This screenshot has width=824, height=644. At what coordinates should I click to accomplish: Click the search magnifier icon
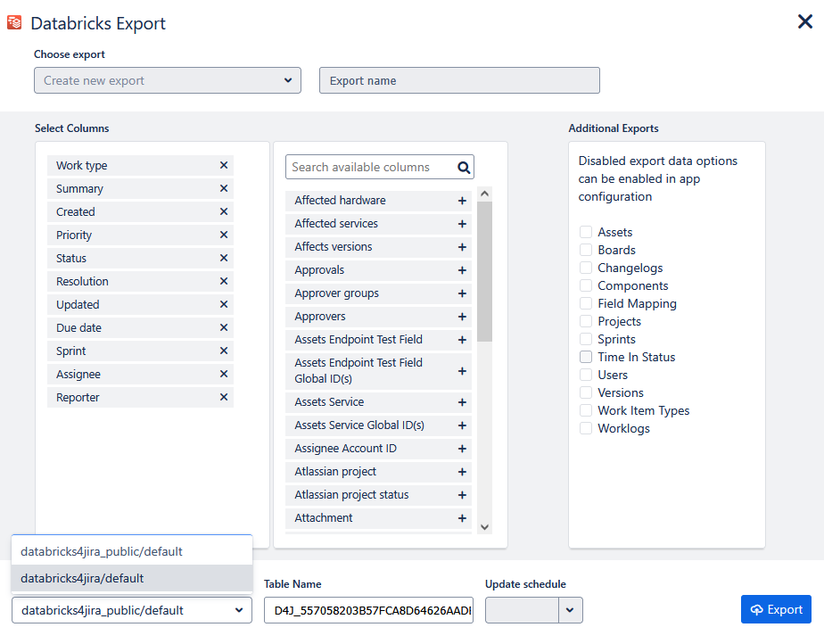point(463,167)
